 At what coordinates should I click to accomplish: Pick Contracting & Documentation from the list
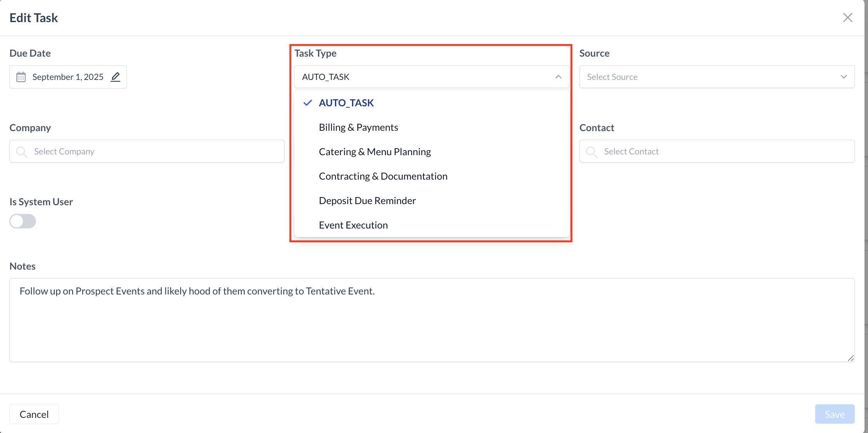pos(383,176)
